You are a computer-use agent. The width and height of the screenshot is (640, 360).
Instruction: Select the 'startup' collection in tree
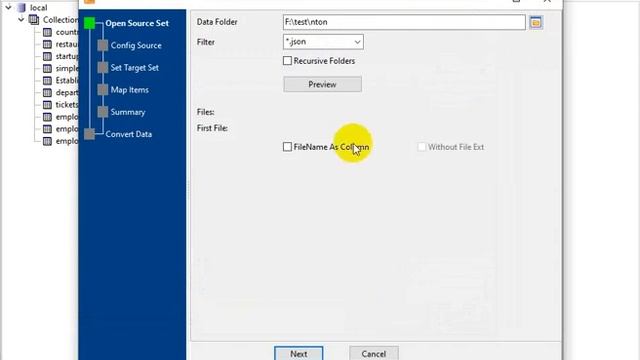click(67, 56)
